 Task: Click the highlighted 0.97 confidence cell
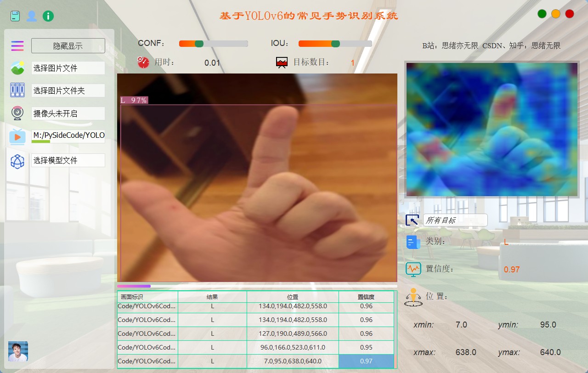[366, 361]
